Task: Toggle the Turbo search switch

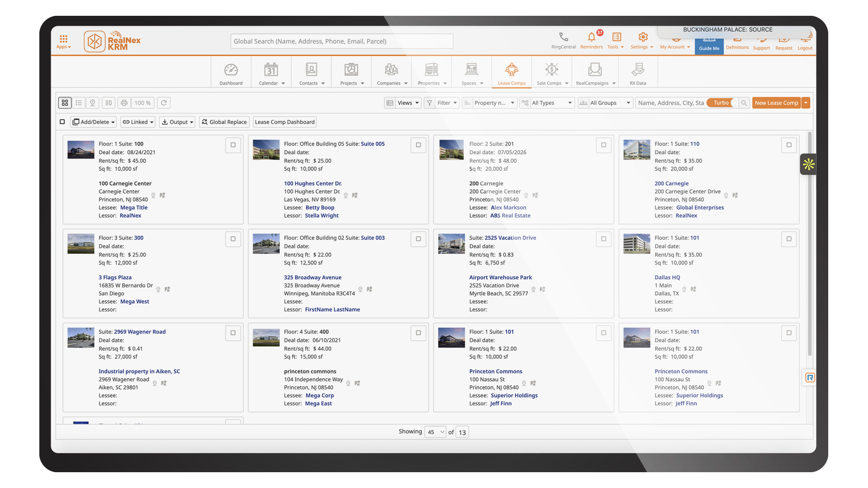Action: click(x=722, y=103)
